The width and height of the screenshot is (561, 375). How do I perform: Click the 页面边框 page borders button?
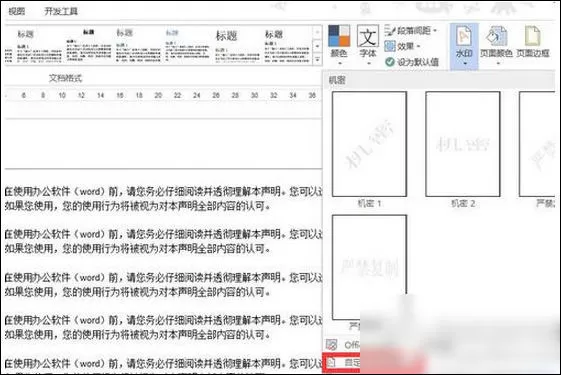coord(533,43)
